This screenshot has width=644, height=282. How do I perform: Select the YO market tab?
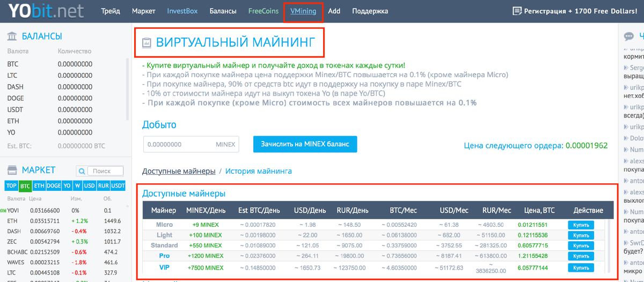coord(67,186)
